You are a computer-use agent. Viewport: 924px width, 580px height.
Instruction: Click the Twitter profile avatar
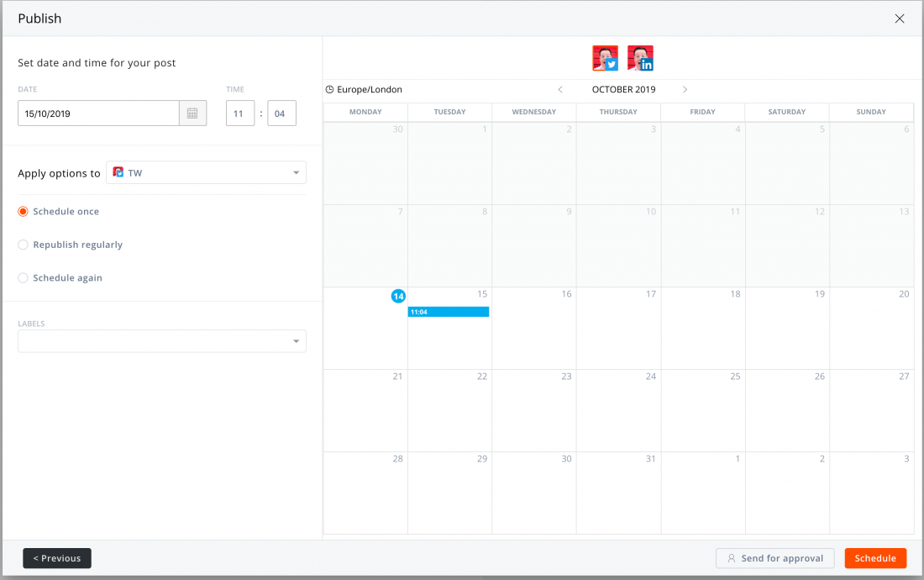(605, 58)
